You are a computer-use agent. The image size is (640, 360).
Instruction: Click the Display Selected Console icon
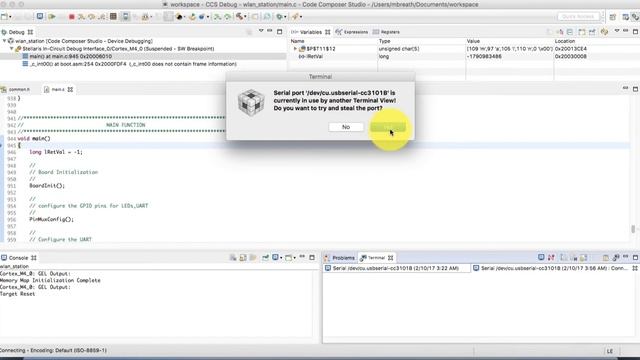(x=276, y=258)
